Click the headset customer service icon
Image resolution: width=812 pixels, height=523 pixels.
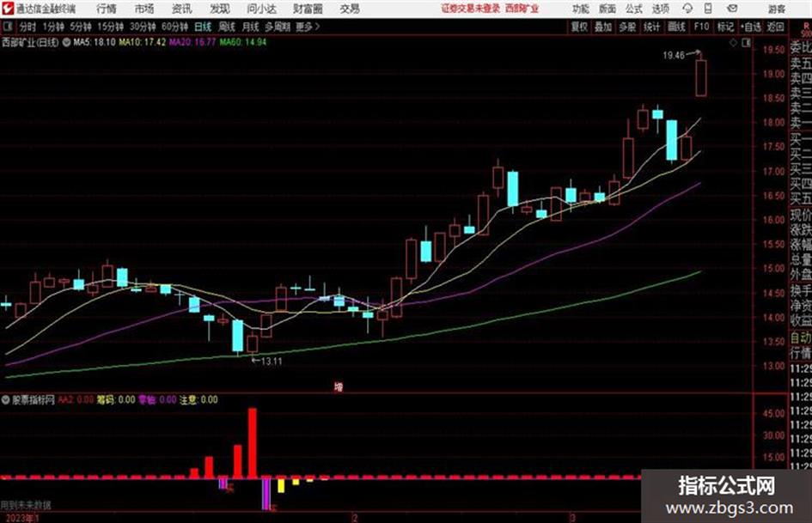[687, 9]
